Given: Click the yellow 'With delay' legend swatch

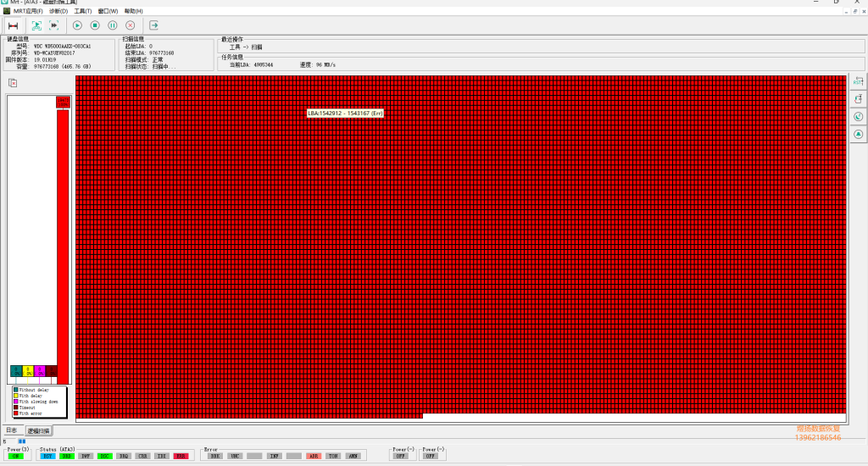Looking at the screenshot, I should click(x=16, y=396).
